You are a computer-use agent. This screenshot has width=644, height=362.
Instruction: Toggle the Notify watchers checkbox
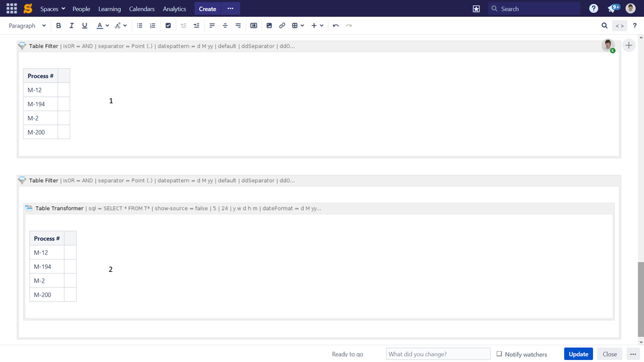click(499, 354)
